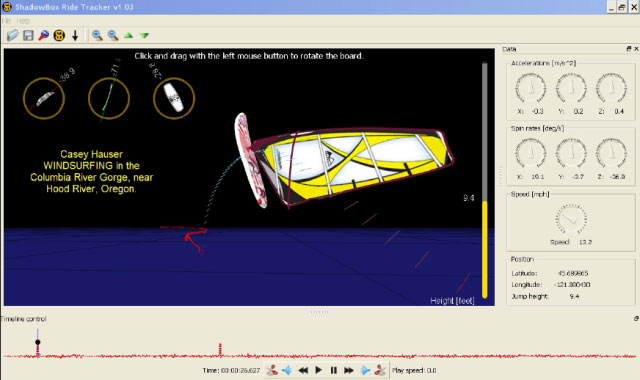
Task: Click the Casey Hauser caption text
Action: 91,171
